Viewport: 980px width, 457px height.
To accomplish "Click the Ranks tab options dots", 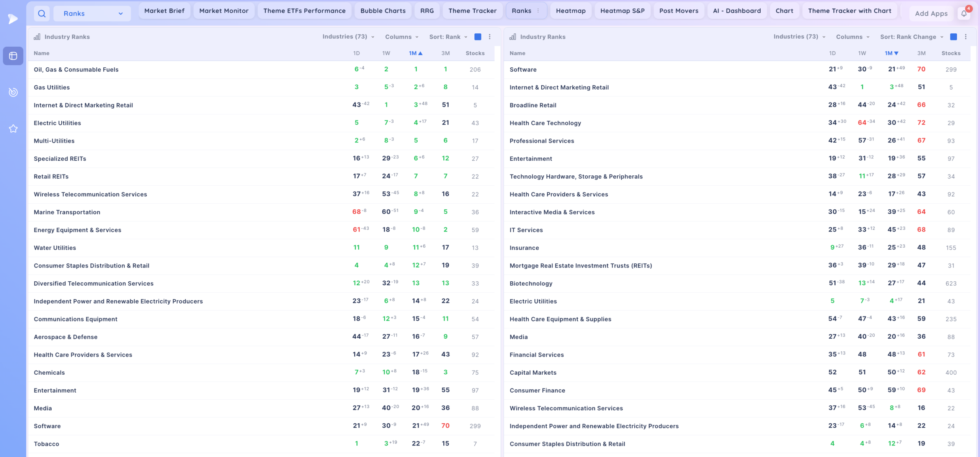I will pyautogui.click(x=538, y=11).
